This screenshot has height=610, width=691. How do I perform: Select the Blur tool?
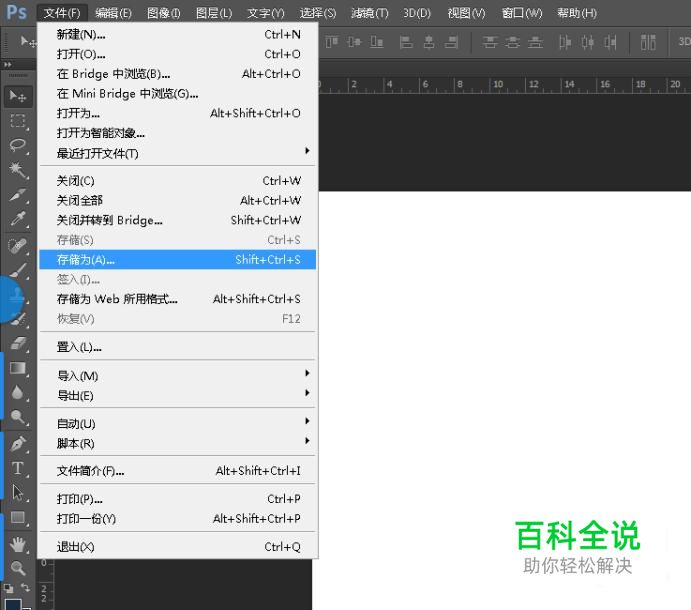[18, 392]
